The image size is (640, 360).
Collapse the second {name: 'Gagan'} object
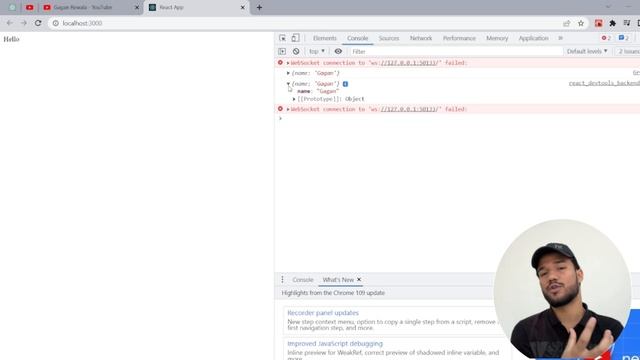[288, 84]
